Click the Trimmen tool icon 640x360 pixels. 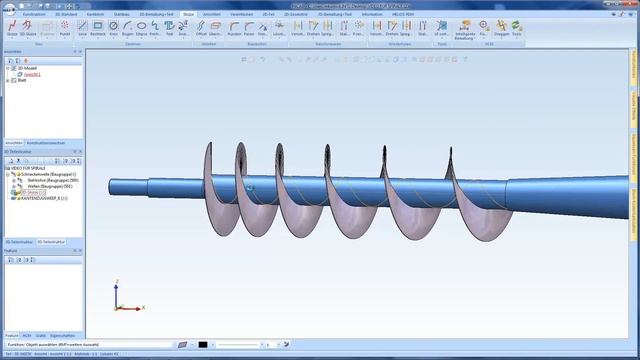[262, 28]
